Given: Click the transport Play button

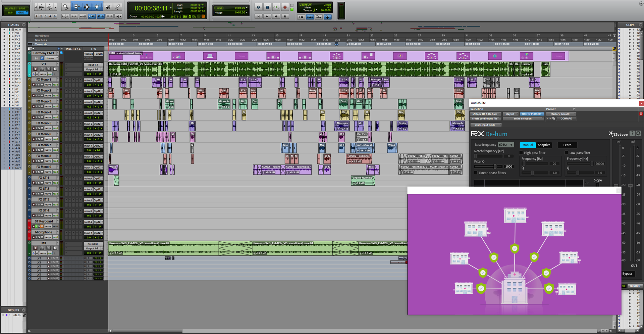Looking at the screenshot, I should coord(276,7).
